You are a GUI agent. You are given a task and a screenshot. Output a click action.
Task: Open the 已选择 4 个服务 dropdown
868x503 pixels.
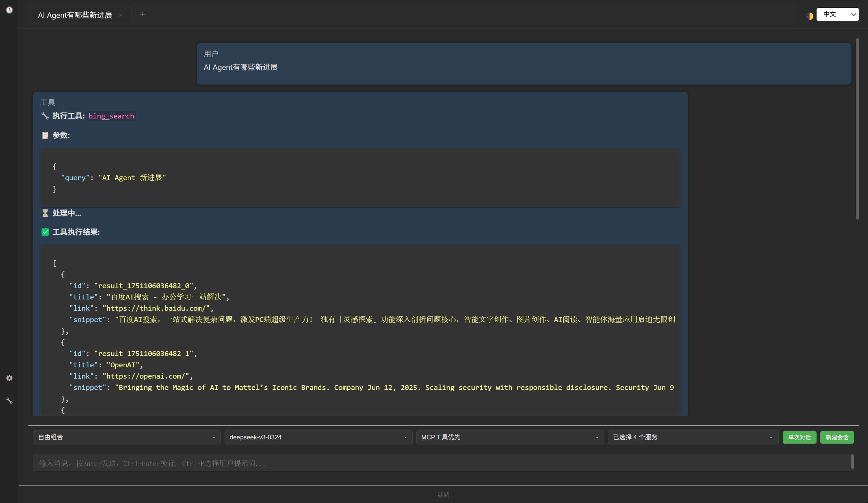pyautogui.click(x=693, y=437)
